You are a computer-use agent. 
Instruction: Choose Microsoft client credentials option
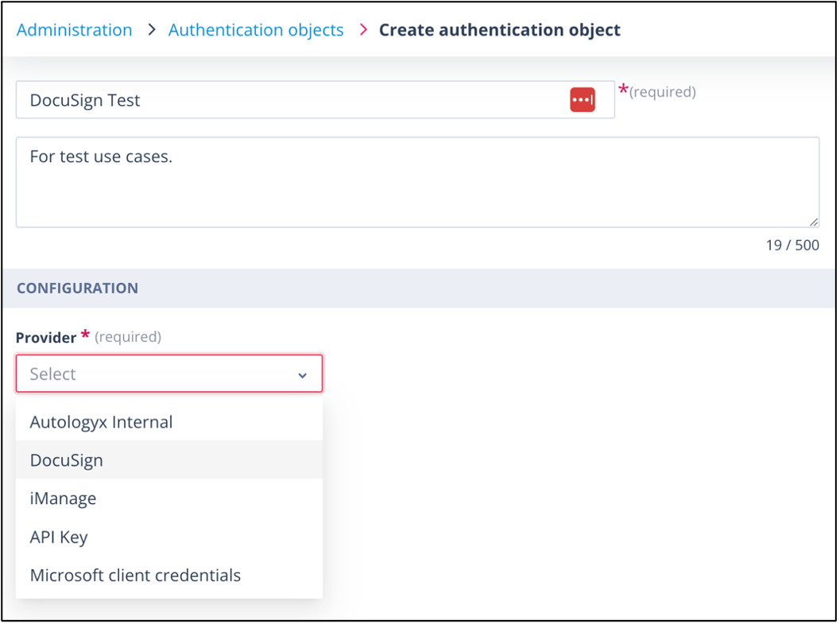(169, 575)
